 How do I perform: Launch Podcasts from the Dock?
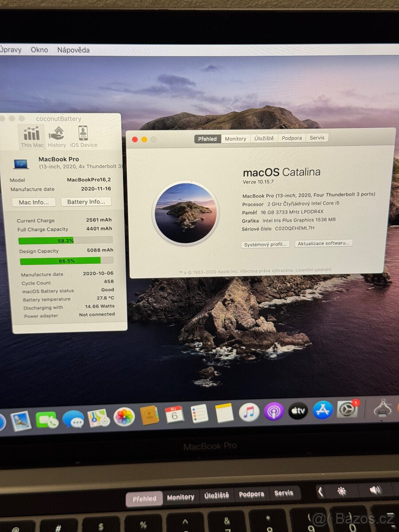pyautogui.click(x=272, y=411)
